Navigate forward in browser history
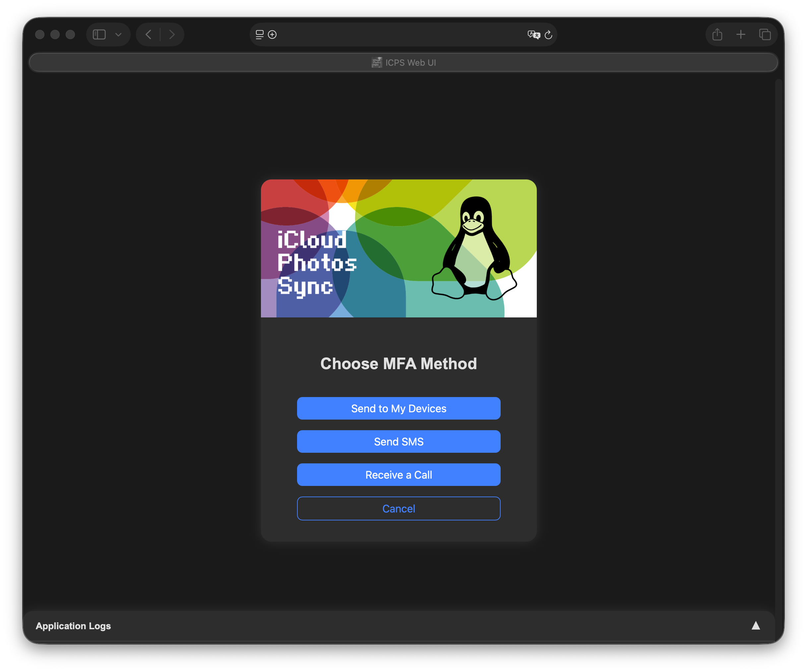Image resolution: width=807 pixels, height=672 pixels. click(x=172, y=34)
